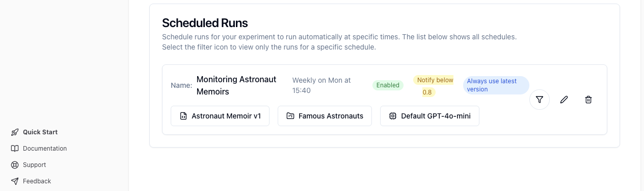644x191 pixels.
Task: Click the filter funnel icon
Action: (x=540, y=100)
